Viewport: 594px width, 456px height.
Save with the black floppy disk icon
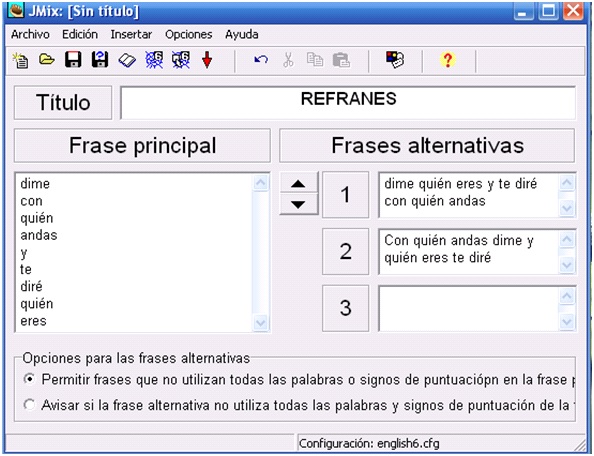pos(73,60)
